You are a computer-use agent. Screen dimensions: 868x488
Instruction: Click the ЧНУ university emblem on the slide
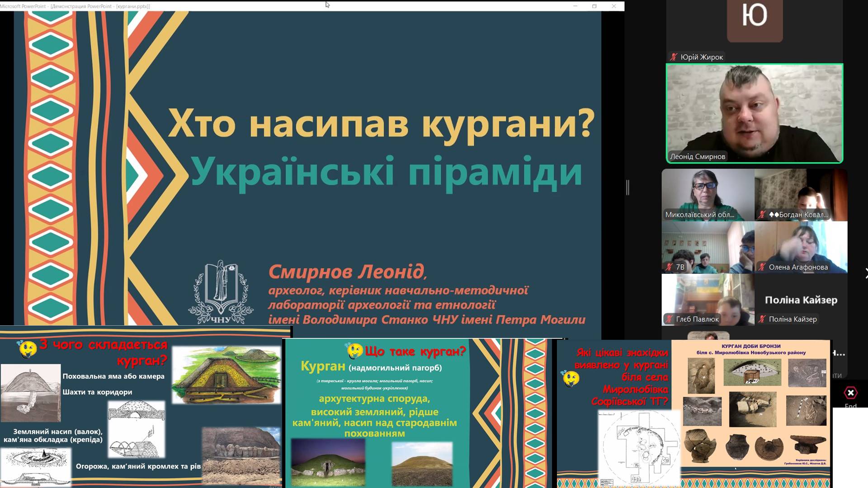[x=221, y=292]
